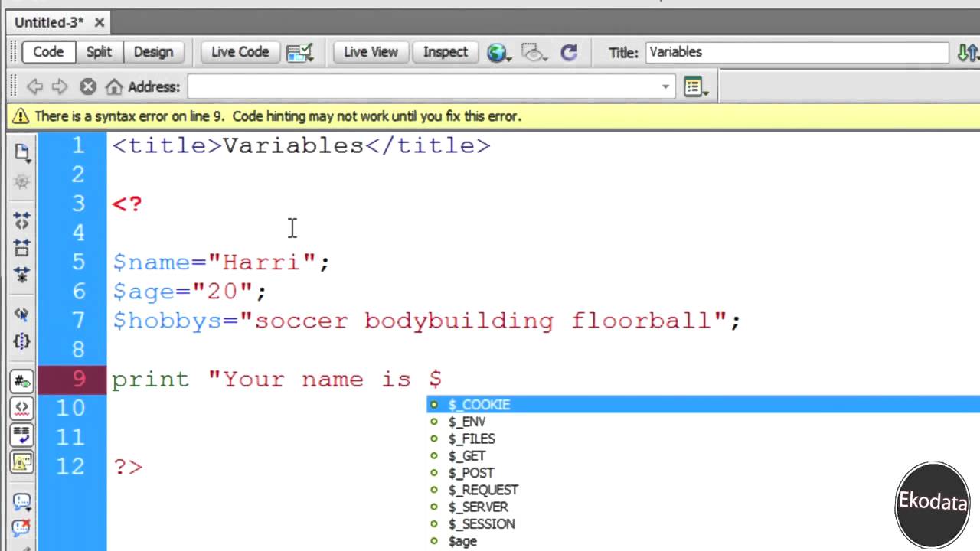
Task: Choose $age from the code hints
Action: pyautogui.click(x=703, y=541)
